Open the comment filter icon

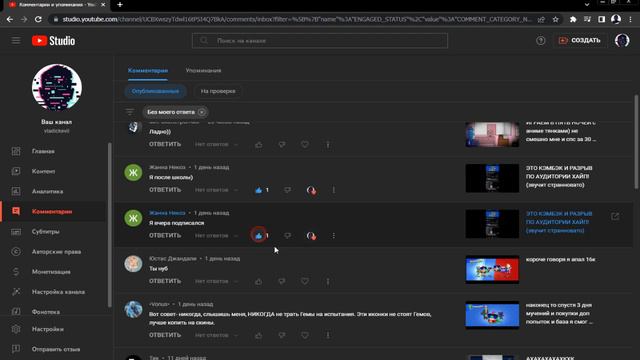tap(129, 112)
